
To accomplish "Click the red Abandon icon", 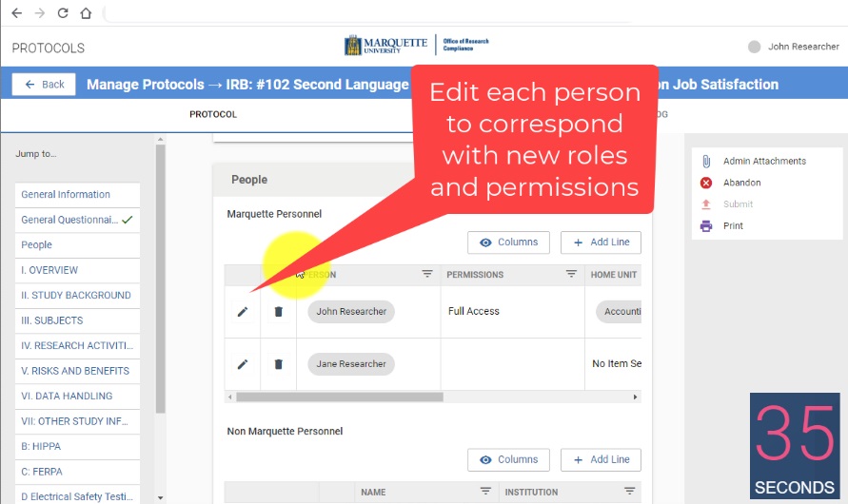I will [706, 183].
